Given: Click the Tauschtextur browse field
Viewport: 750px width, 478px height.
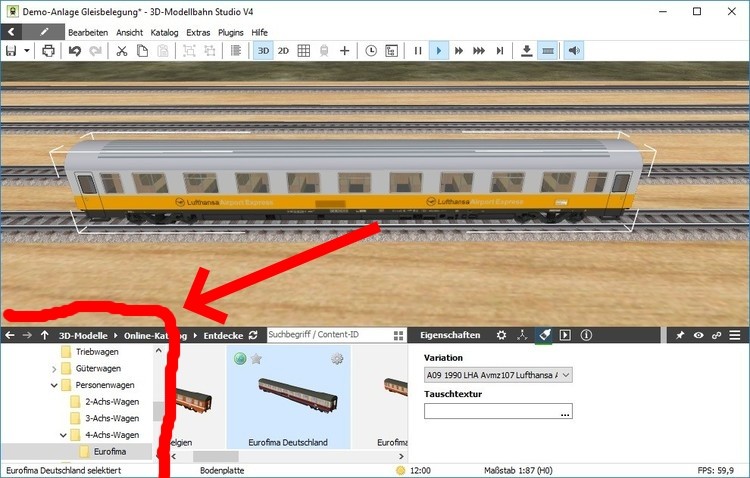Looking at the screenshot, I should point(498,411).
